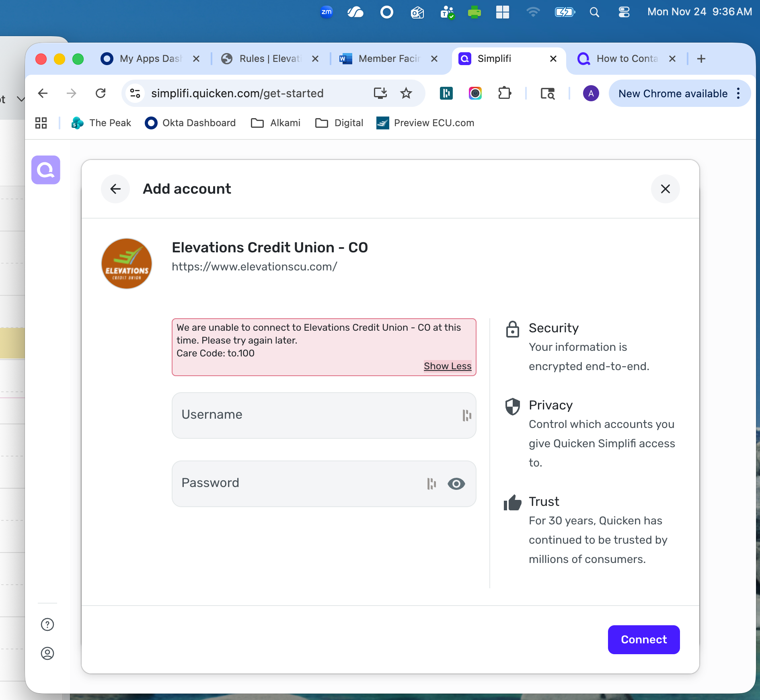Open the Preview ECU.com bookmark
The height and width of the screenshot is (700, 760).
(x=425, y=123)
